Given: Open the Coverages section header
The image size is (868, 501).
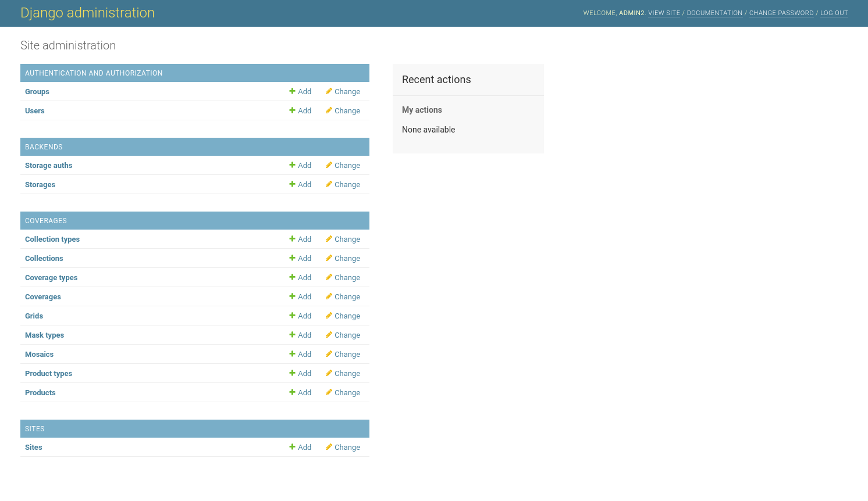Looking at the screenshot, I should coord(46,221).
